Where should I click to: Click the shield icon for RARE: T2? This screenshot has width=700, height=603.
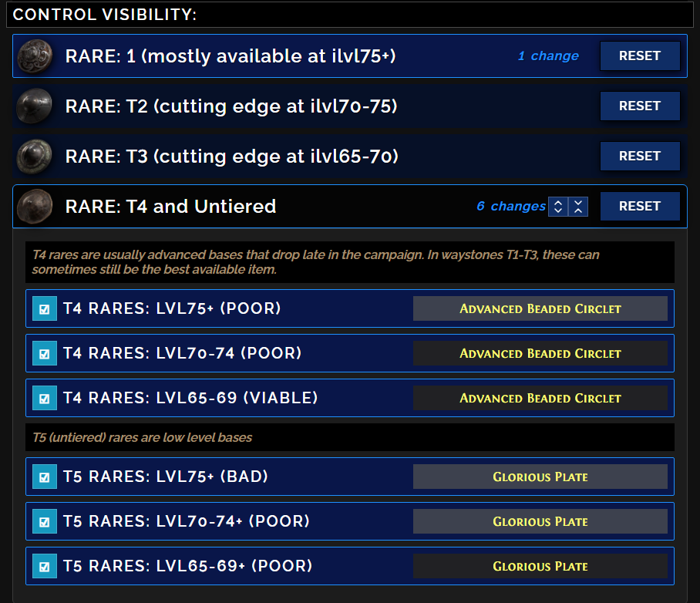click(35, 106)
